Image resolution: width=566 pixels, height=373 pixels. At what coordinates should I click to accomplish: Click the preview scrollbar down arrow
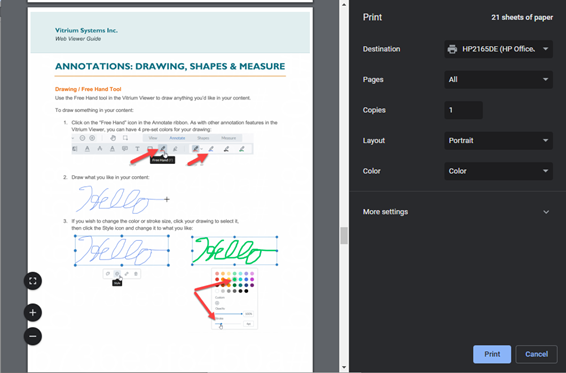coord(344,368)
